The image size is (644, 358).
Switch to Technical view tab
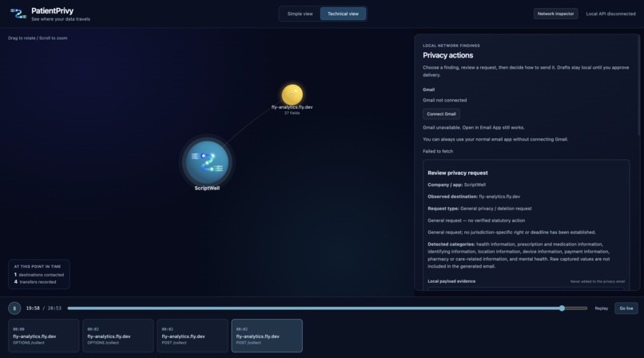pos(343,14)
